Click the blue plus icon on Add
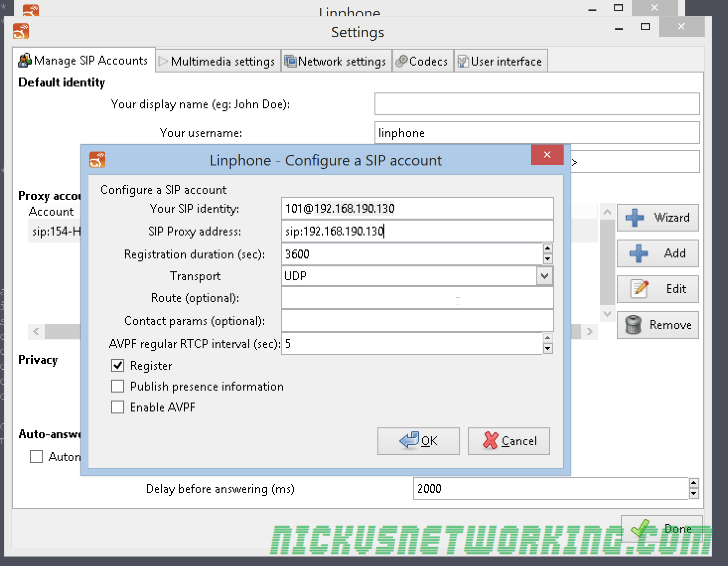Image resolution: width=728 pixels, height=566 pixels. 638,253
